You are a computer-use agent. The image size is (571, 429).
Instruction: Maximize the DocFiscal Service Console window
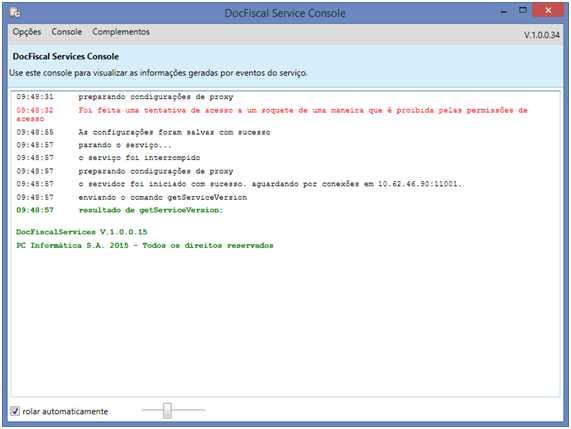523,11
